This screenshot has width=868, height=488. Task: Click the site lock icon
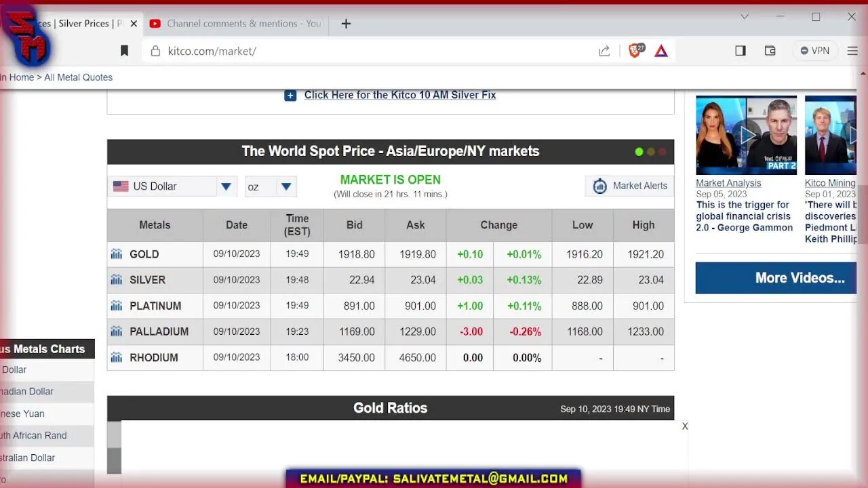point(155,51)
